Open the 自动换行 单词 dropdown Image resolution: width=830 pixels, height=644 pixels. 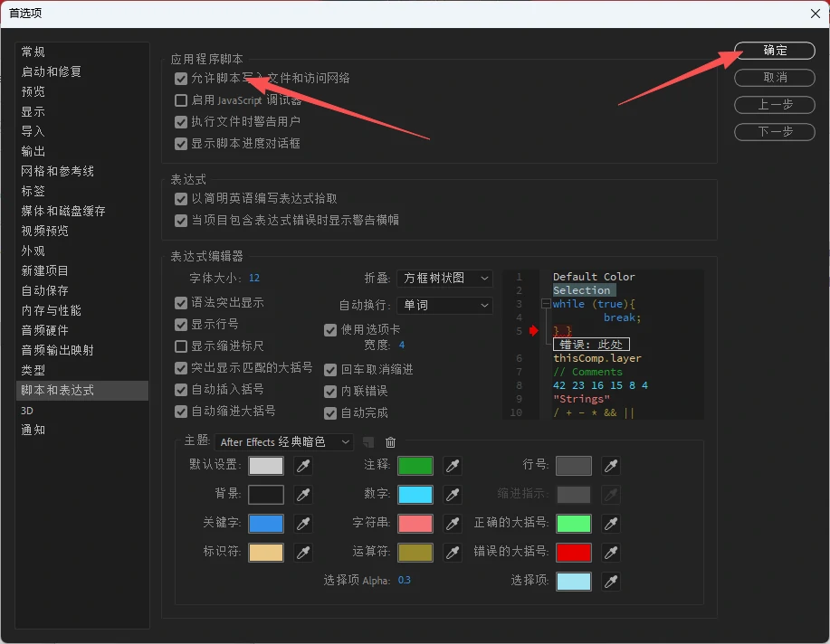444,306
